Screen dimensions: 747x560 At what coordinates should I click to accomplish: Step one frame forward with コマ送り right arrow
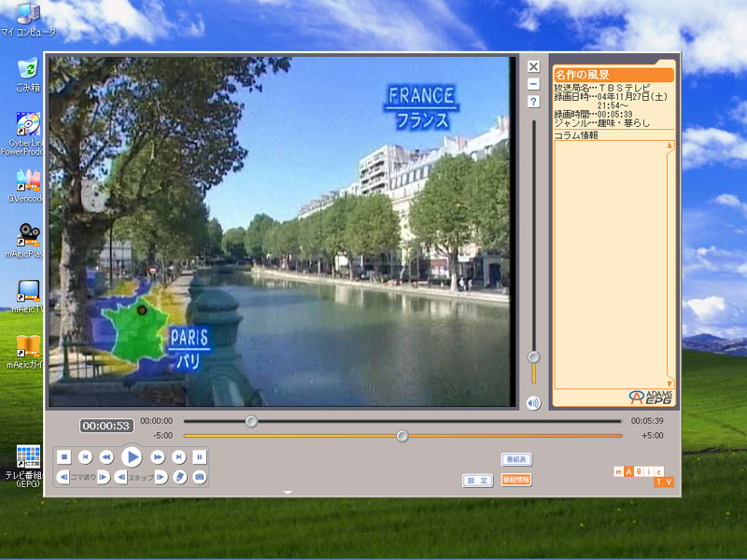[x=104, y=477]
